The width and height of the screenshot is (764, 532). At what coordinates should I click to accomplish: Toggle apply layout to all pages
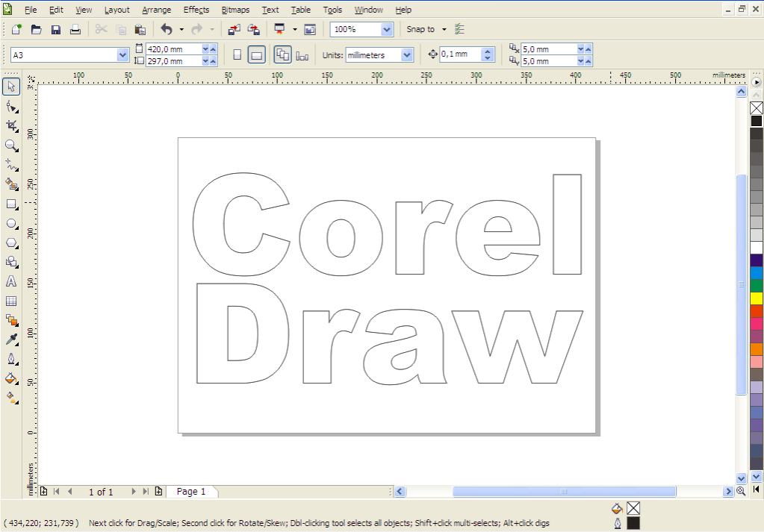282,55
